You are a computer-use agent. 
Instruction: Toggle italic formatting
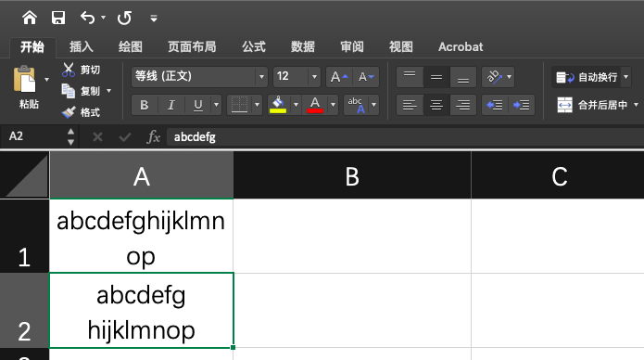[x=171, y=105]
